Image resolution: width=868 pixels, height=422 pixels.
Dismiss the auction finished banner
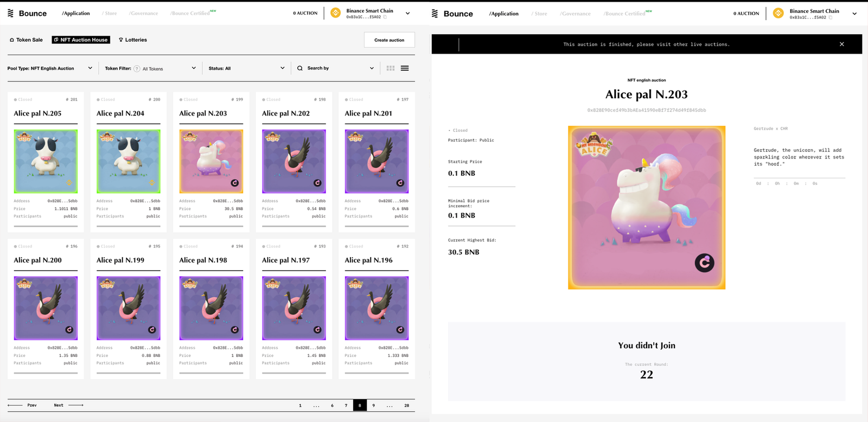click(x=841, y=44)
